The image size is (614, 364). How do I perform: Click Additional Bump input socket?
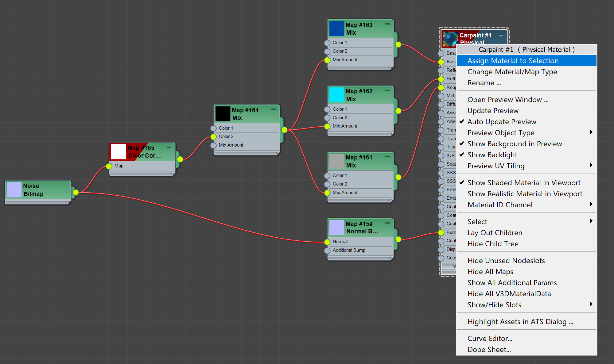coord(327,251)
